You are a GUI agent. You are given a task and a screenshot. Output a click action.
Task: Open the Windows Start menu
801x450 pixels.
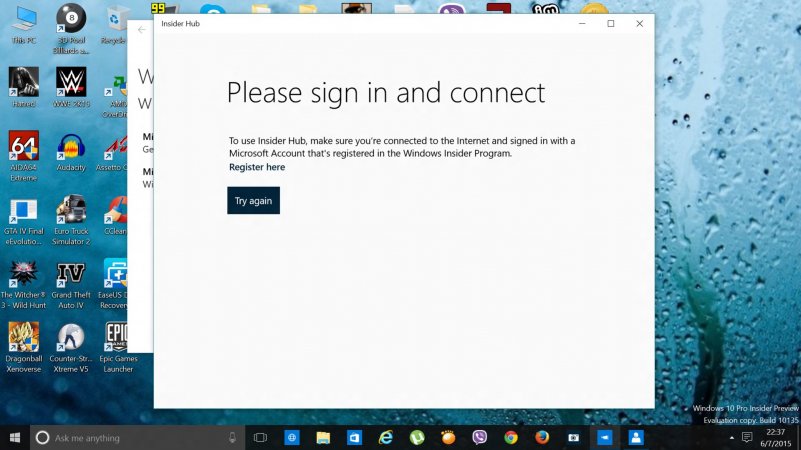pos(15,438)
